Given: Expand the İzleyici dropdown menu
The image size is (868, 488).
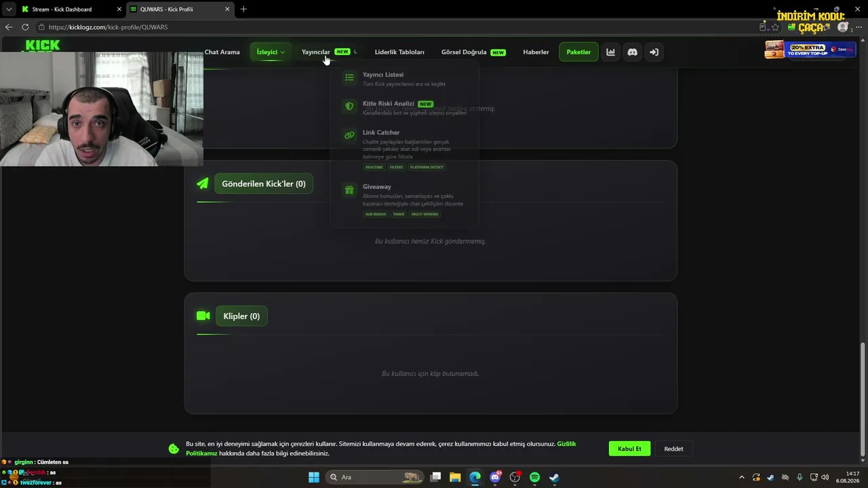Looking at the screenshot, I should (x=271, y=52).
